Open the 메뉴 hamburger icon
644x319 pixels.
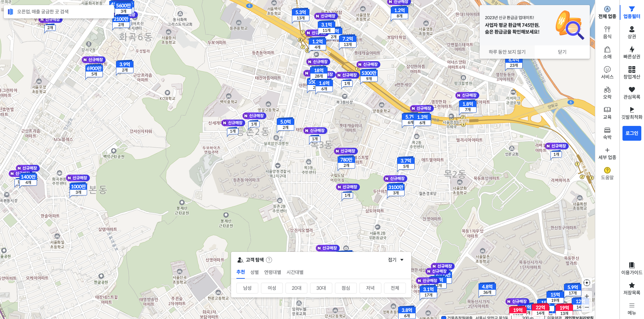632,306
